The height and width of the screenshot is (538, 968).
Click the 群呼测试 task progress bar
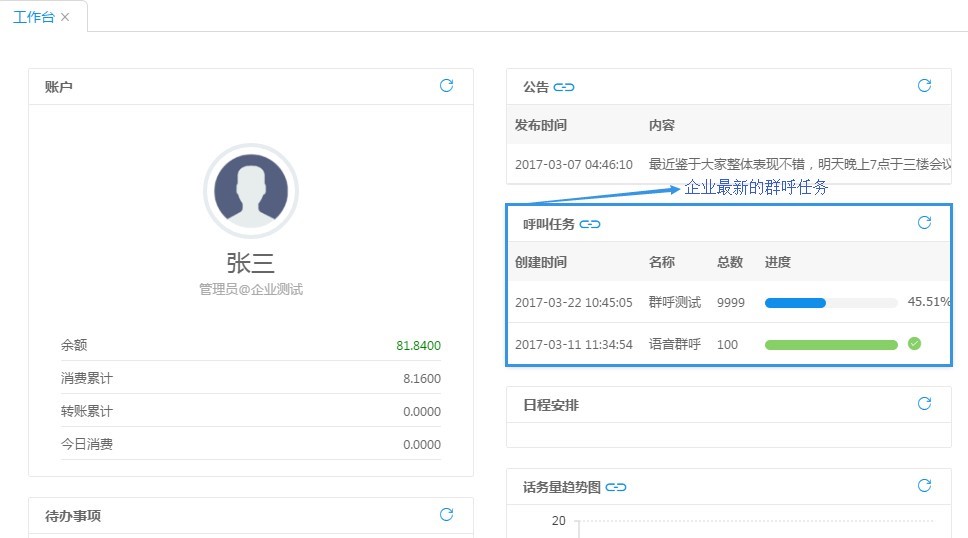tap(830, 302)
